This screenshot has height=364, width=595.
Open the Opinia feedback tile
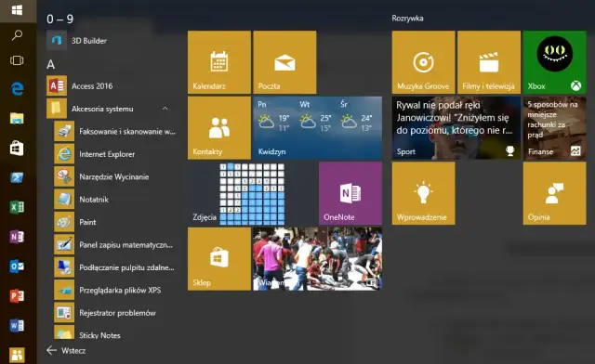(554, 193)
